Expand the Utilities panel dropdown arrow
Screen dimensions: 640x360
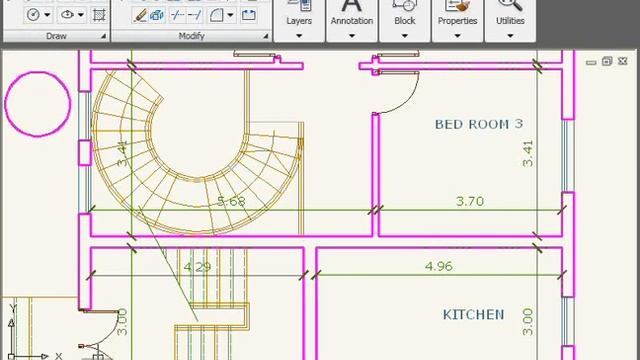510,36
